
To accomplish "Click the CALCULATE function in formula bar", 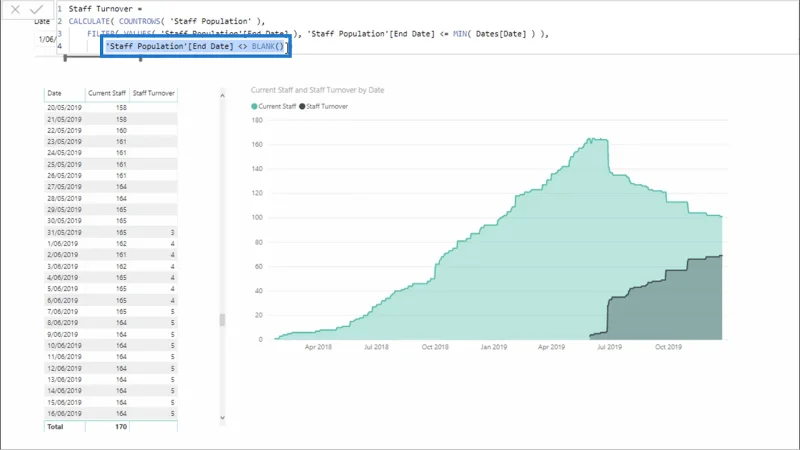I will 89,21.
